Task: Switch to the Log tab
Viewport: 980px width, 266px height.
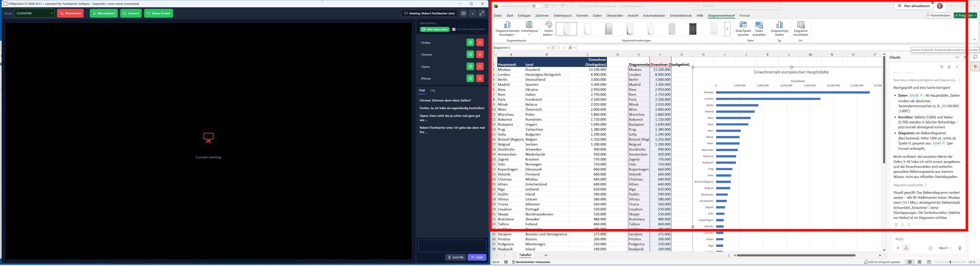Action: pyautogui.click(x=432, y=90)
